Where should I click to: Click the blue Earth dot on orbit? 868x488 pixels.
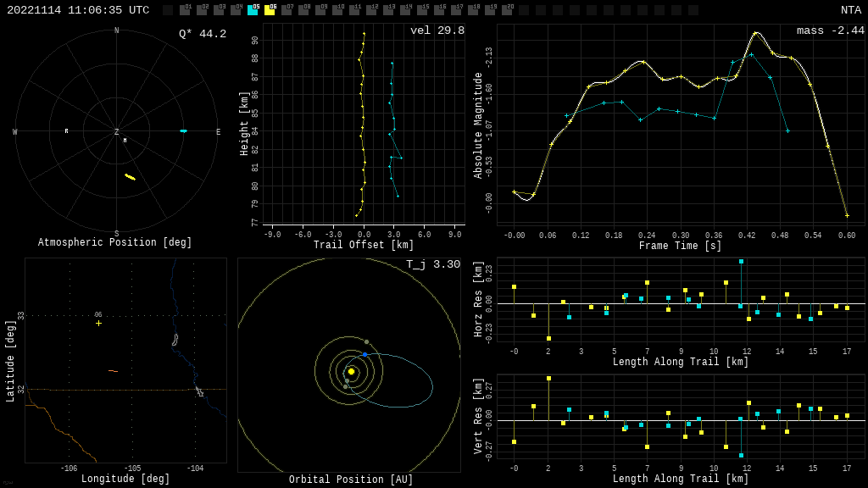pyautogui.click(x=365, y=354)
